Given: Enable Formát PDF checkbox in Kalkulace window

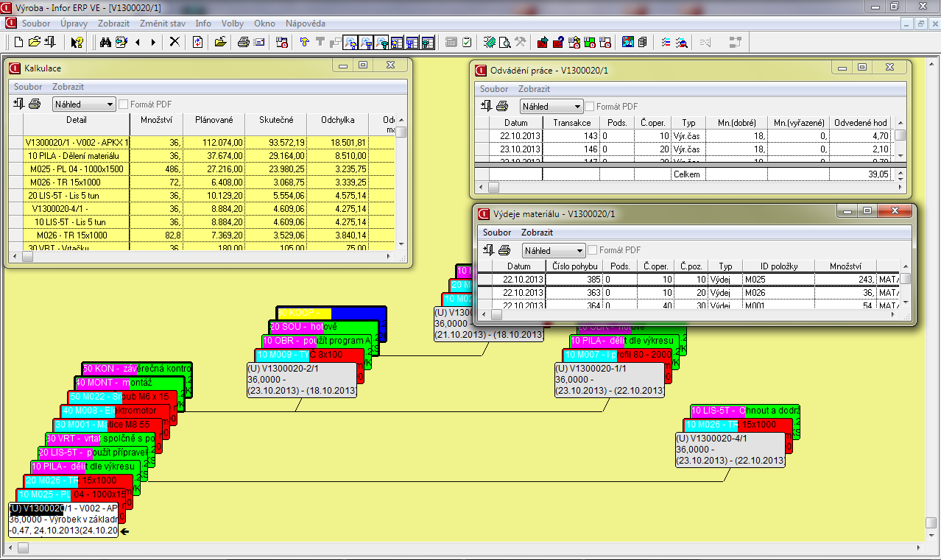Looking at the screenshot, I should click(x=124, y=104).
